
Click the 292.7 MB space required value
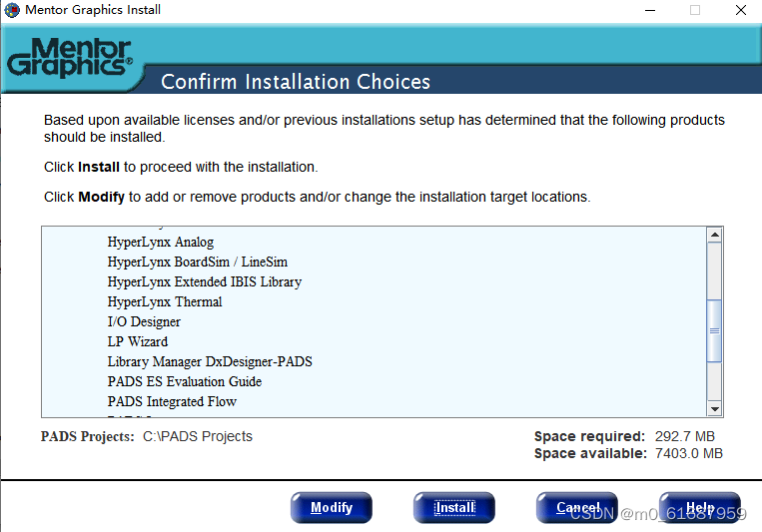tap(685, 436)
